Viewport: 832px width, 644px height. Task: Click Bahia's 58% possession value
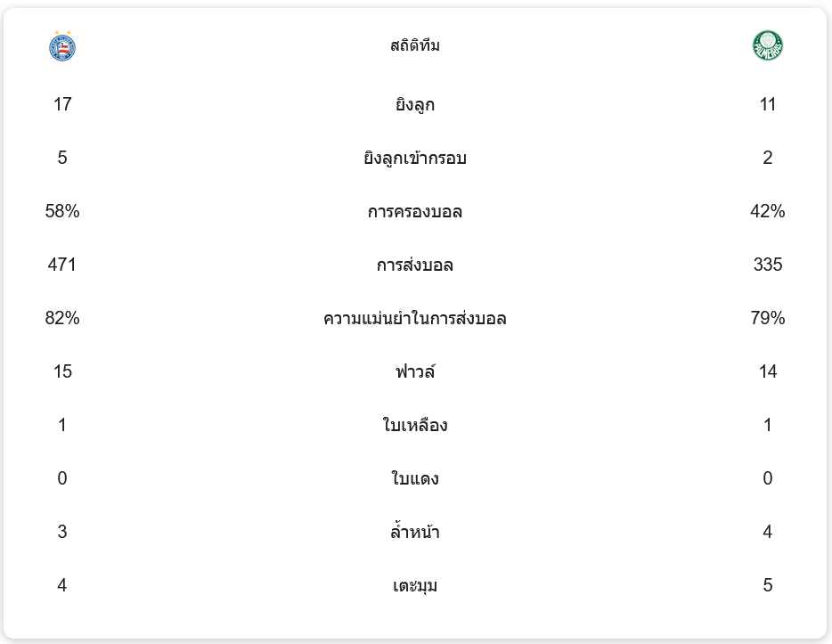click(x=62, y=211)
